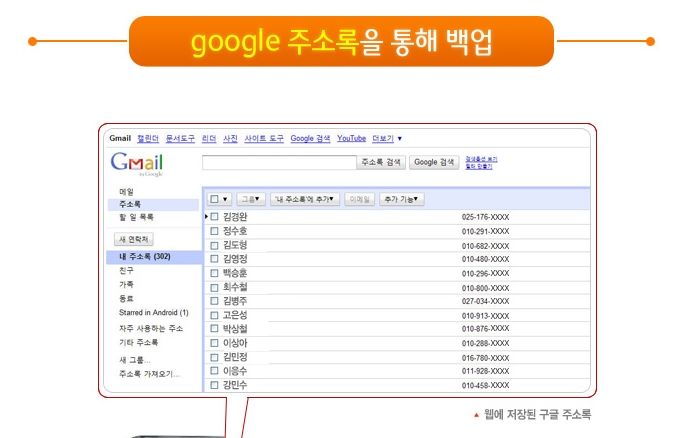Screen dimensions: 688x438
Task: Open the 검색옵션 보기 small link
Action: tap(481, 159)
